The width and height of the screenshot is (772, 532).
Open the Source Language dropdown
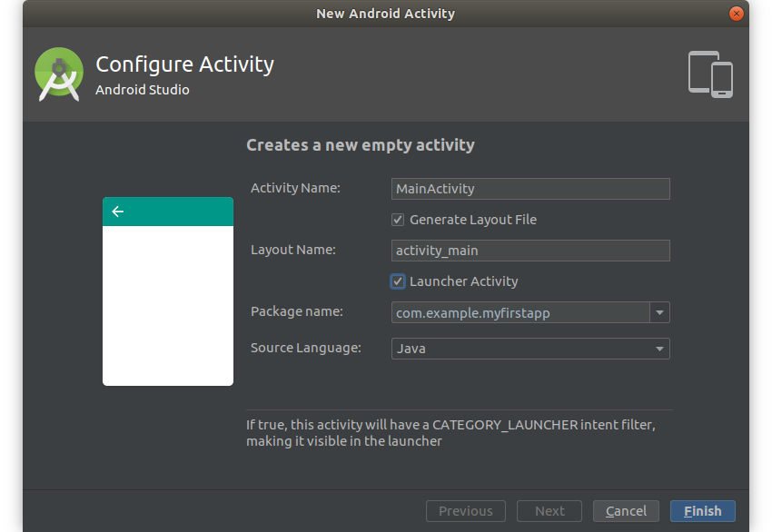pyautogui.click(x=531, y=349)
